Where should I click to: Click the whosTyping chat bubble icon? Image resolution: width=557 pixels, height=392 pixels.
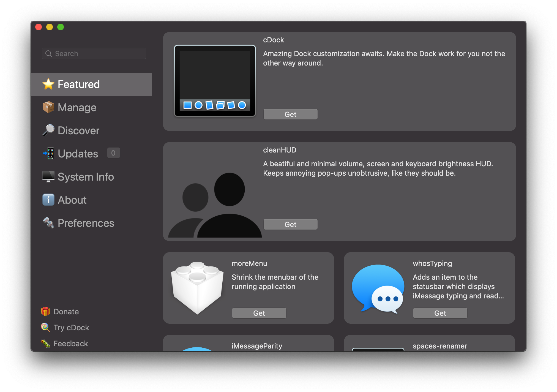pyautogui.click(x=378, y=288)
